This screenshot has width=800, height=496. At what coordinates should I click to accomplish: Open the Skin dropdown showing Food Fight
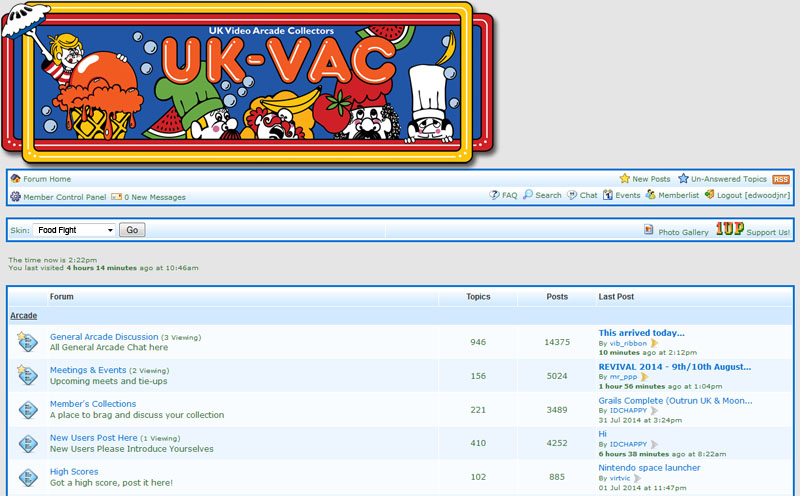pyautogui.click(x=74, y=230)
